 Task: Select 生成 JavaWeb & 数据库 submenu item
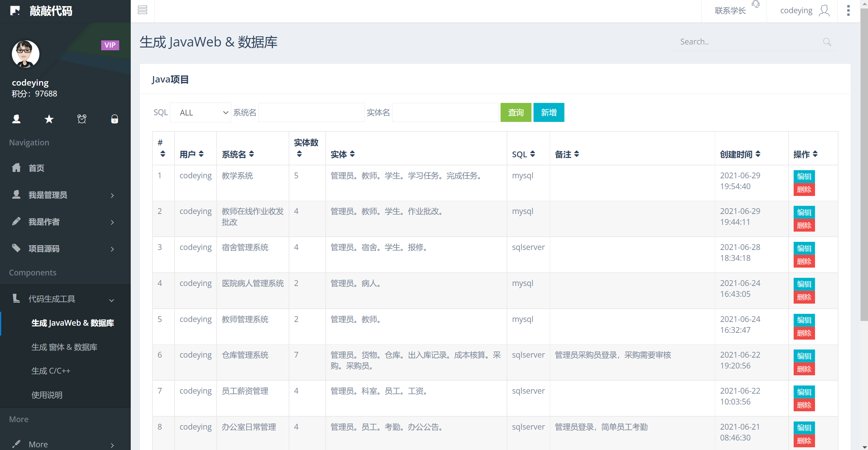tap(73, 323)
